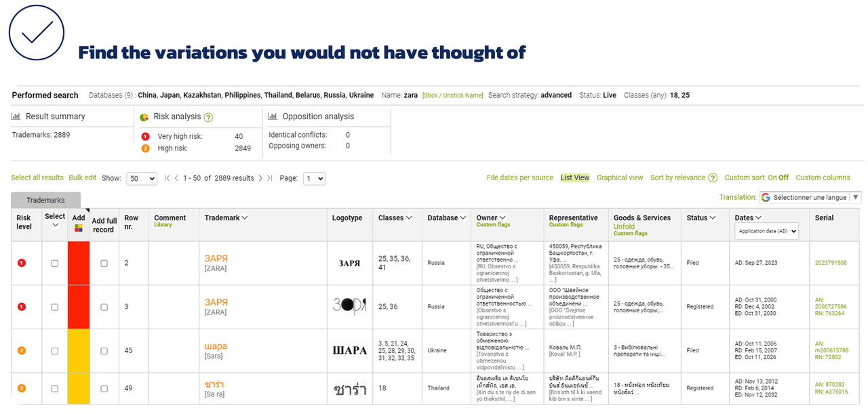
Task: Switch to Graphical view
Action: click(x=620, y=178)
